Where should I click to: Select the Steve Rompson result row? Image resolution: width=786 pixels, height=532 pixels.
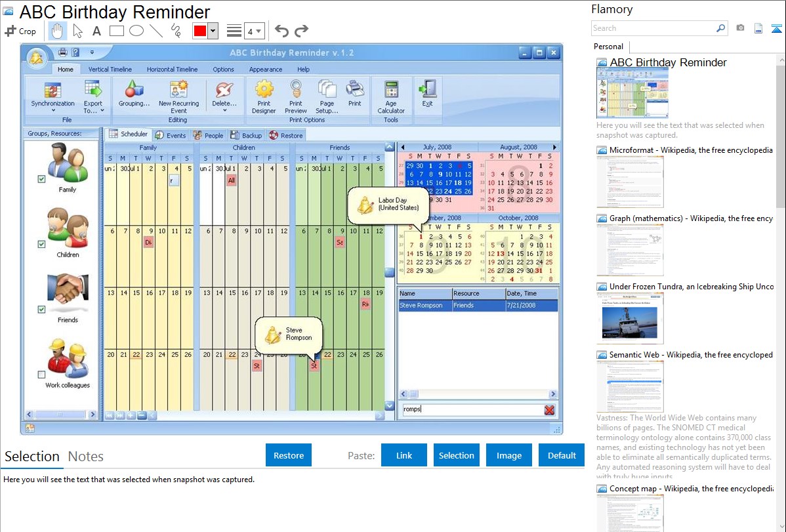point(478,306)
